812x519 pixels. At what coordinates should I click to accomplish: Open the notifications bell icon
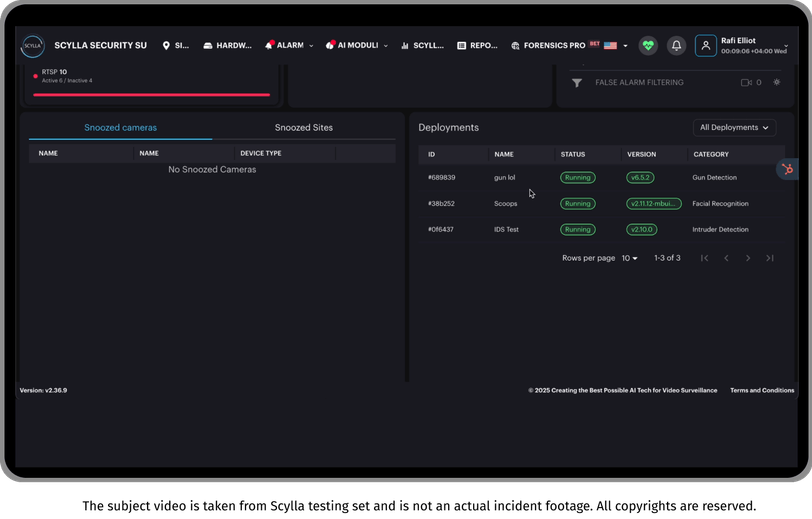point(676,46)
